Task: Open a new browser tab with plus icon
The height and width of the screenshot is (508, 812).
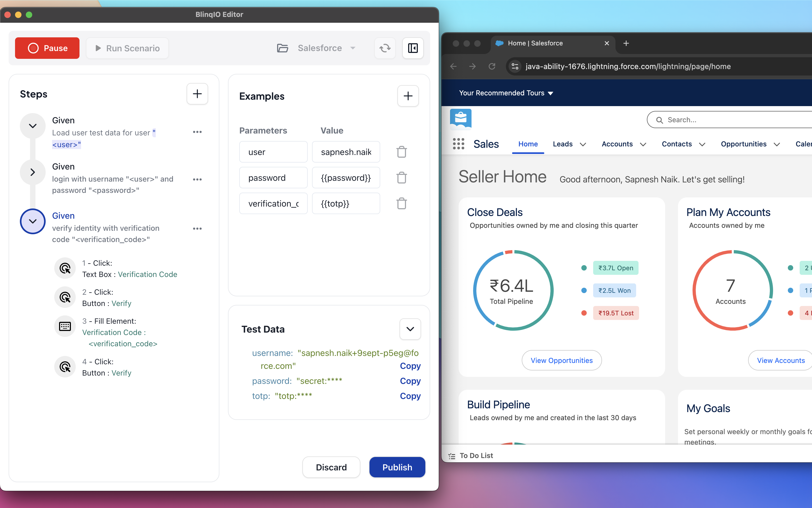Action: tap(626, 43)
